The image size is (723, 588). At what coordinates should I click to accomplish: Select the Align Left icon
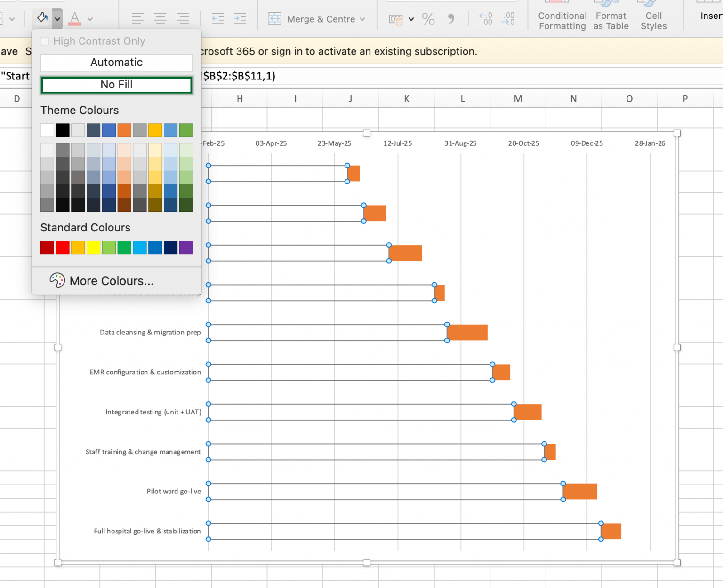(x=138, y=18)
